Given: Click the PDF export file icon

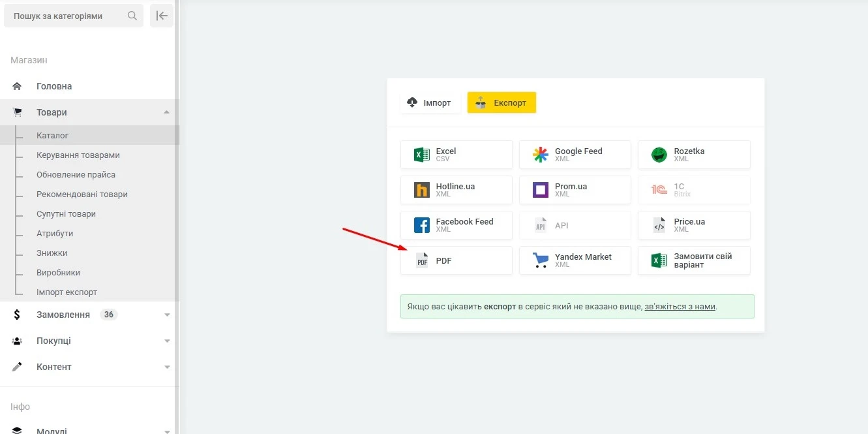Looking at the screenshot, I should pos(422,260).
